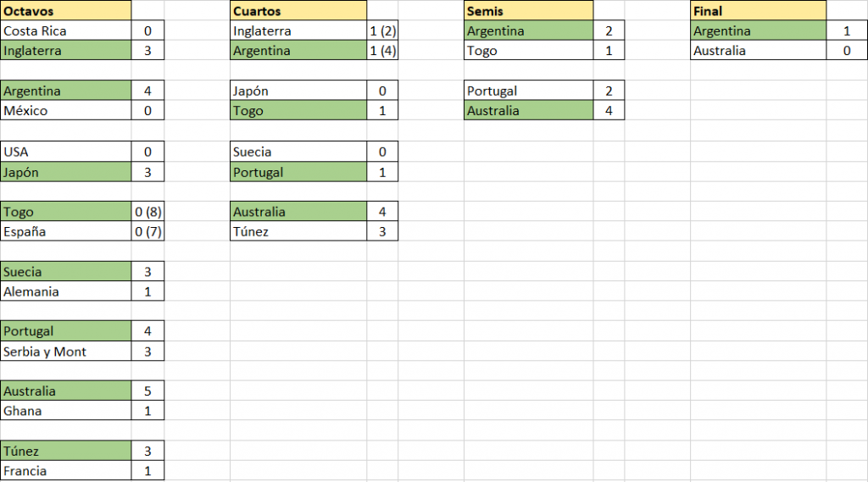868x482 pixels.
Task: Select the Túnez cell in Cuartos
Action: [298, 231]
